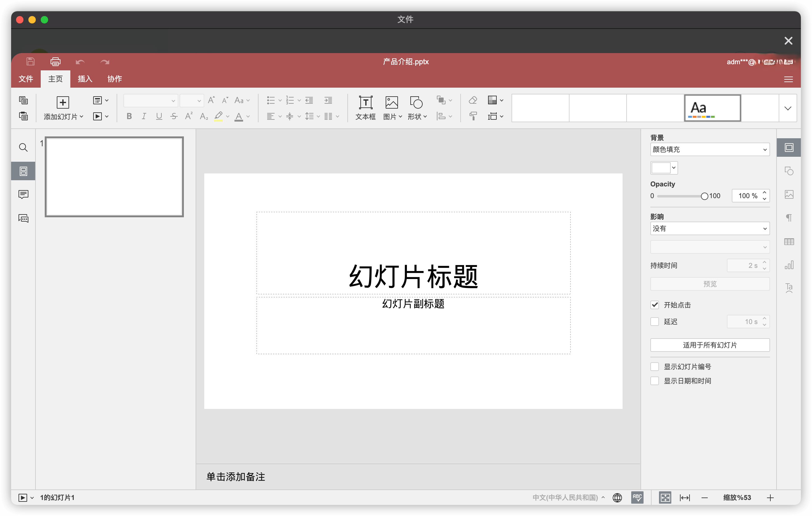
Task: Switch to the 协作 tab
Action: pos(114,79)
